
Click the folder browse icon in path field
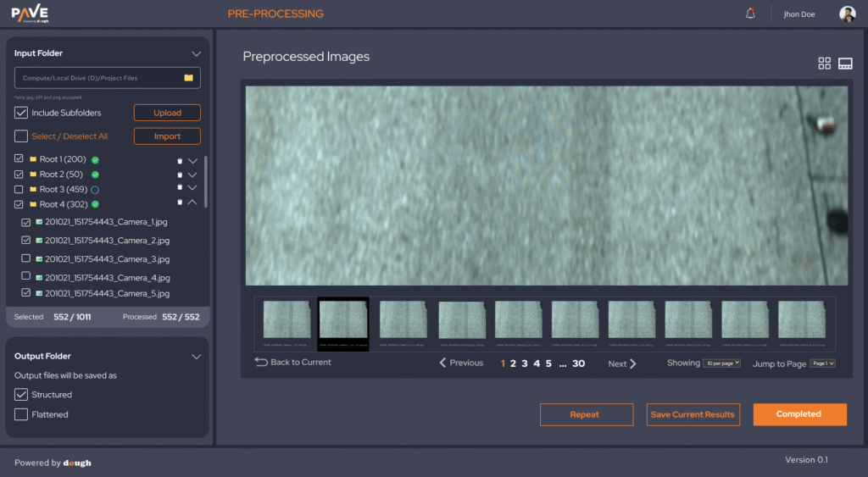[189, 78]
